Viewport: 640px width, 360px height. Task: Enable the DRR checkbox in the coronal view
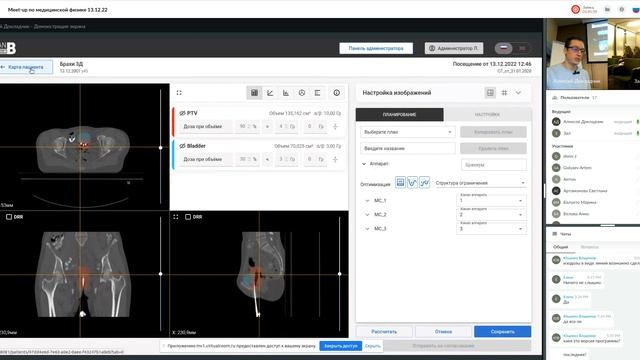[x=9, y=217]
